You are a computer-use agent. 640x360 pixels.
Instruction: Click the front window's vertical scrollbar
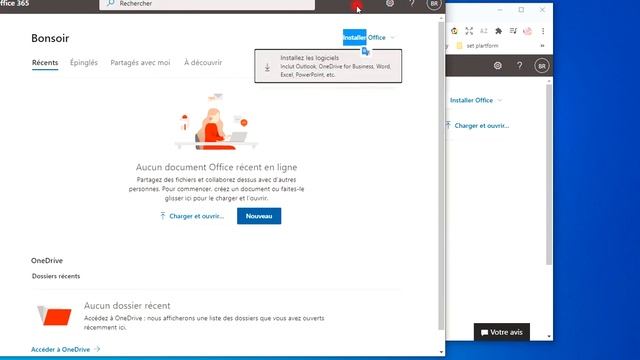click(x=441, y=176)
